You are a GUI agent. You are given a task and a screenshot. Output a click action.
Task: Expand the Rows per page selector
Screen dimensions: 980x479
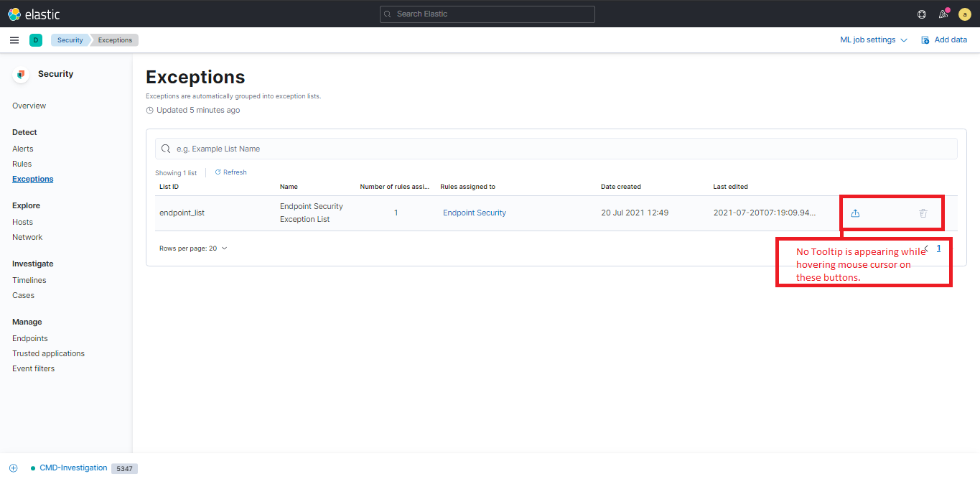(193, 248)
